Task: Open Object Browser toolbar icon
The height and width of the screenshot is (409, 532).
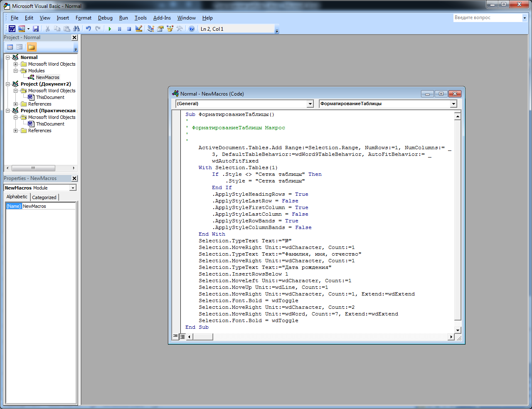Action: coord(170,29)
